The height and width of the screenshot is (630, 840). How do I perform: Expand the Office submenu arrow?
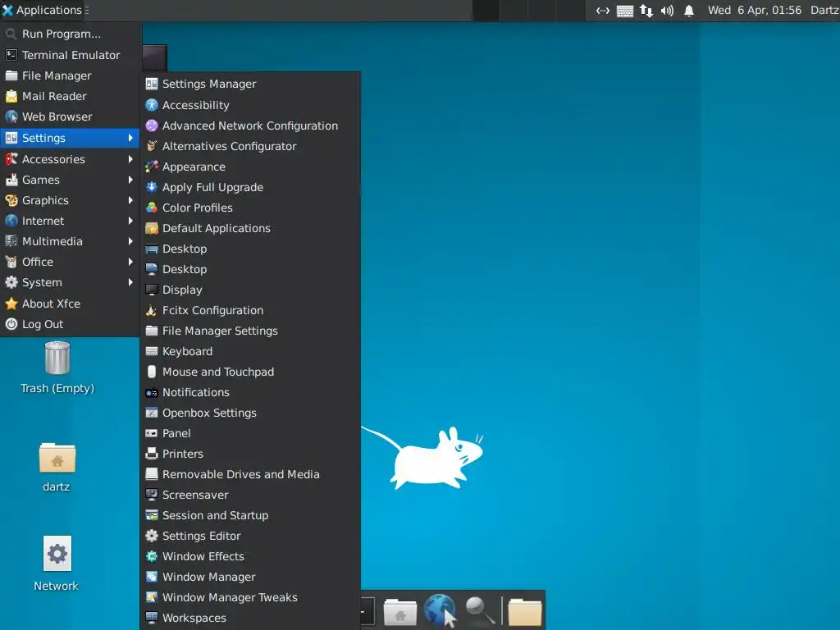(x=130, y=262)
